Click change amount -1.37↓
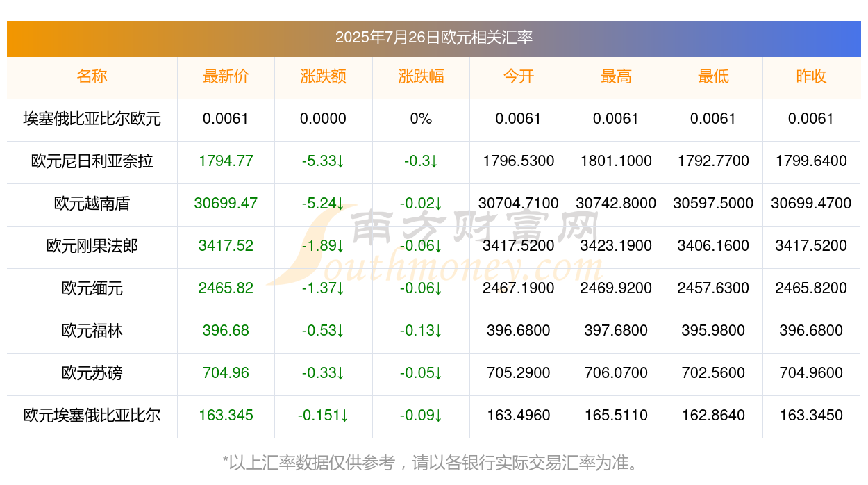 point(324,288)
